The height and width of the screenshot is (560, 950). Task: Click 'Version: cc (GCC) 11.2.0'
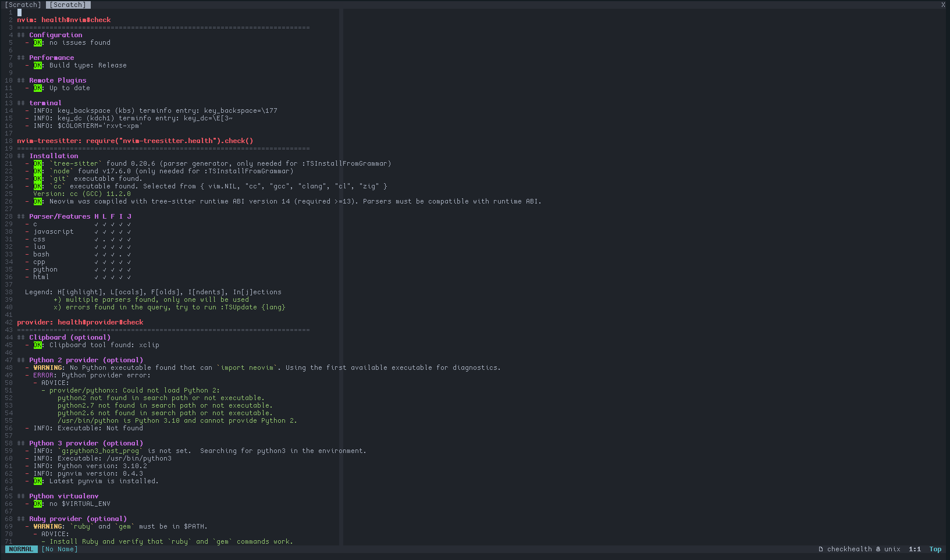click(x=82, y=194)
